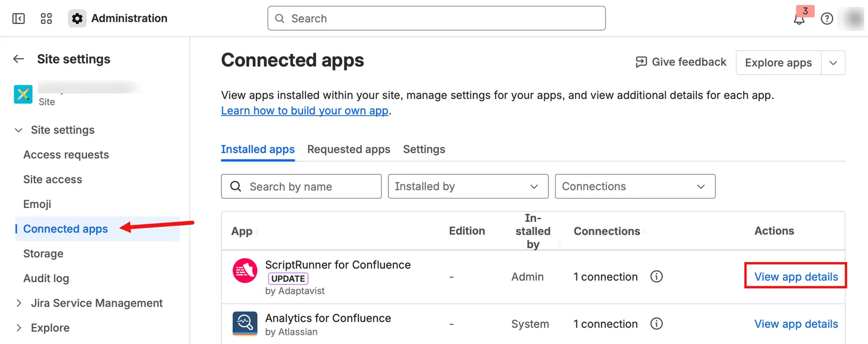Go back using the arrow beside Site settings
The height and width of the screenshot is (344, 868).
(19, 59)
